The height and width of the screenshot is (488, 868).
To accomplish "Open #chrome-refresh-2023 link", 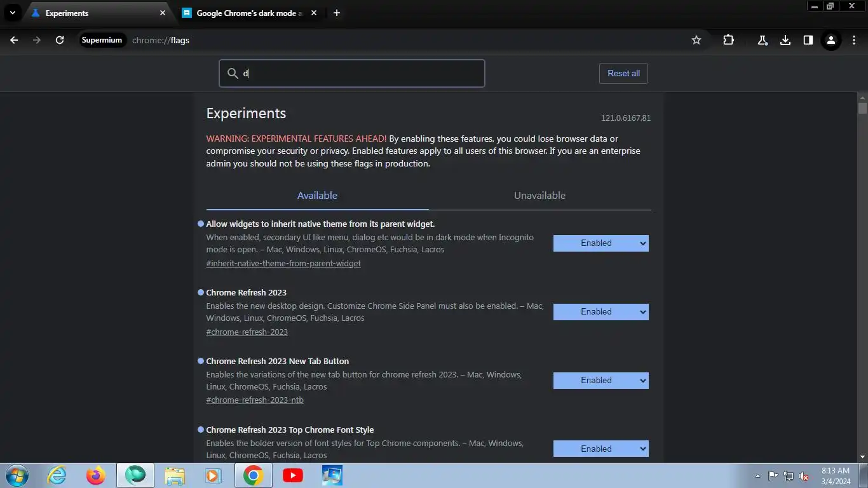I will [x=247, y=332].
